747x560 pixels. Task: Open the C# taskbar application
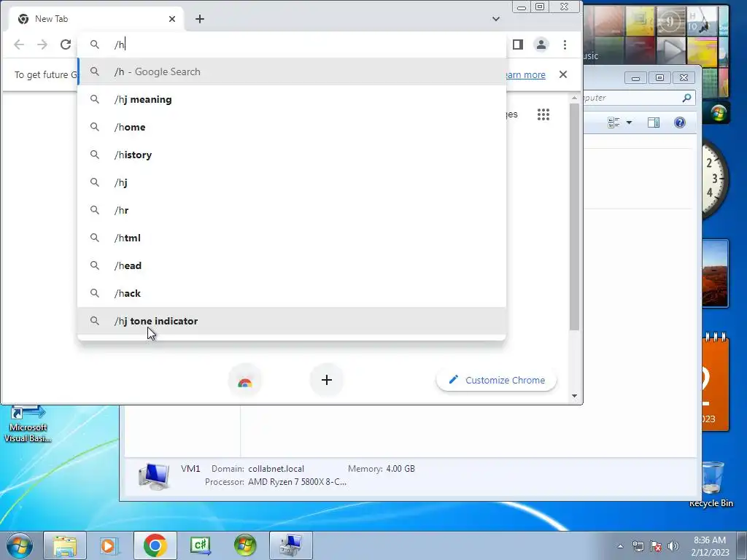pos(200,545)
